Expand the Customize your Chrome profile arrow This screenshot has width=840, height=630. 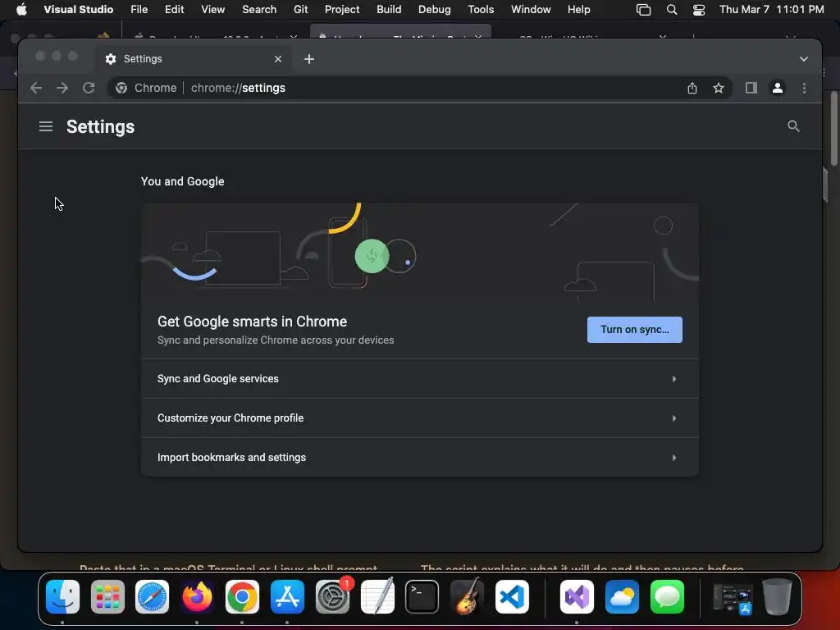point(674,418)
